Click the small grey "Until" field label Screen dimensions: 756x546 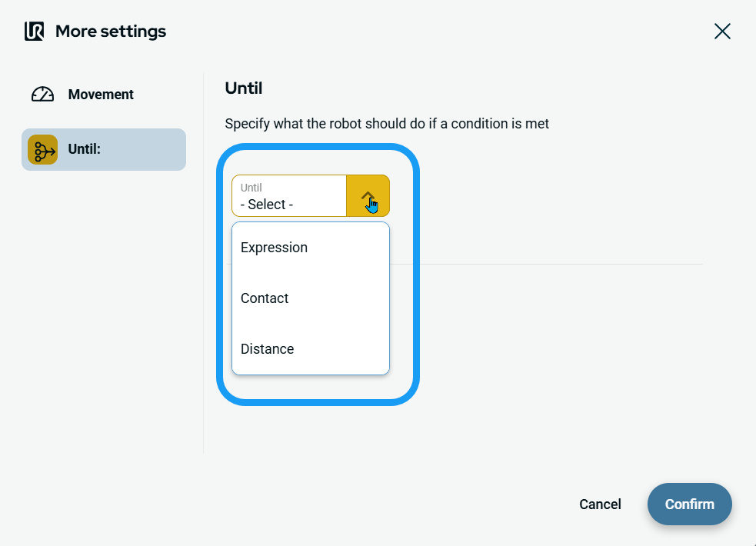pos(251,187)
